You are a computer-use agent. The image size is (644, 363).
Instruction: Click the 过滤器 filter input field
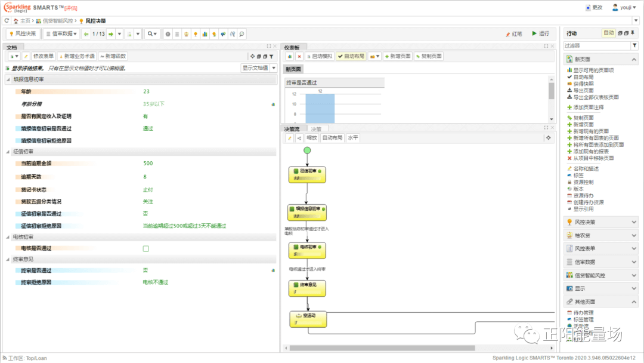point(597,45)
